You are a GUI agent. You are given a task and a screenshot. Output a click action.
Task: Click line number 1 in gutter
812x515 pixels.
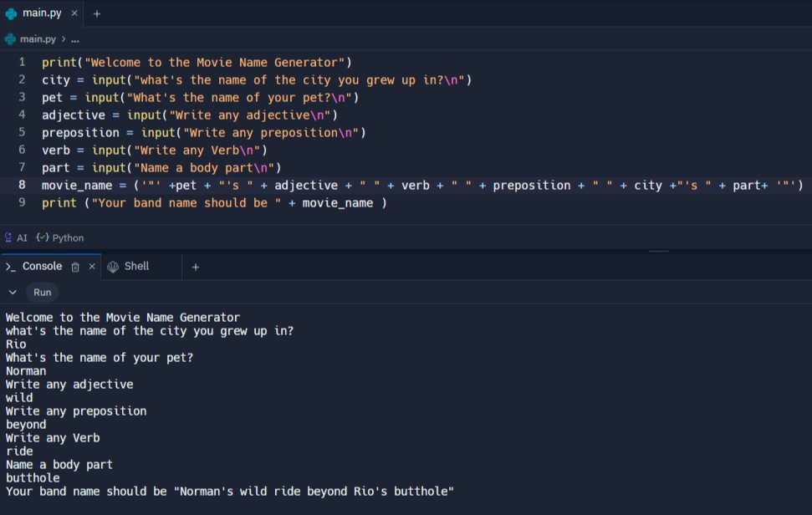(x=22, y=62)
